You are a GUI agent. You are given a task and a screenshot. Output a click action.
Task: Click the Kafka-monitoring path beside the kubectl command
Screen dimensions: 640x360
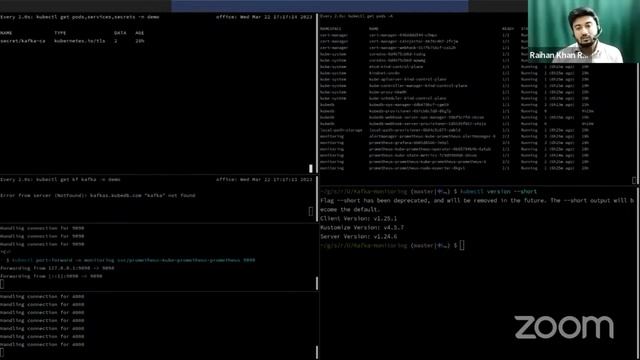click(x=363, y=191)
